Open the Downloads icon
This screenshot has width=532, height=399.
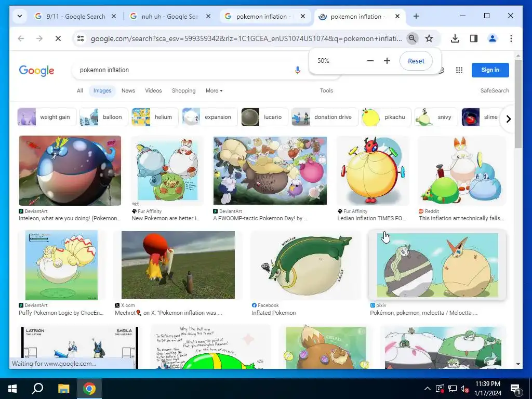(455, 38)
